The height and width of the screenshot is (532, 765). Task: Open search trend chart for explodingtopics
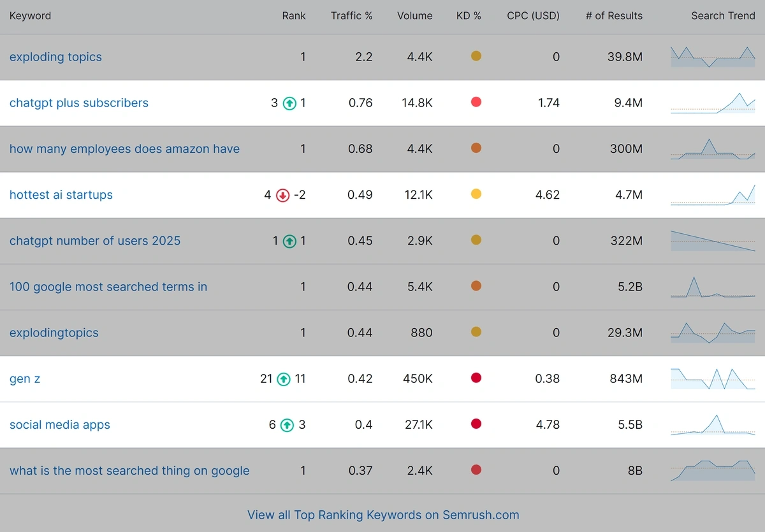713,333
